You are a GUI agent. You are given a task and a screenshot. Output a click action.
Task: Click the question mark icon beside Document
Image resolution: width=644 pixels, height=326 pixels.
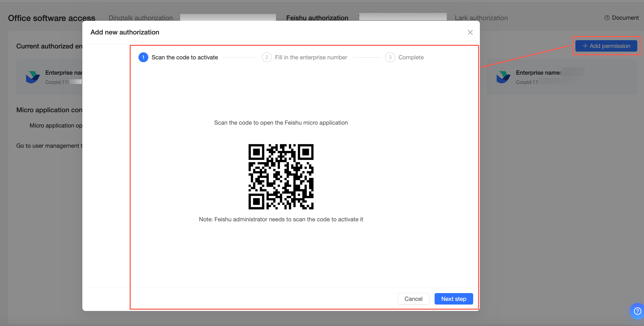[607, 18]
